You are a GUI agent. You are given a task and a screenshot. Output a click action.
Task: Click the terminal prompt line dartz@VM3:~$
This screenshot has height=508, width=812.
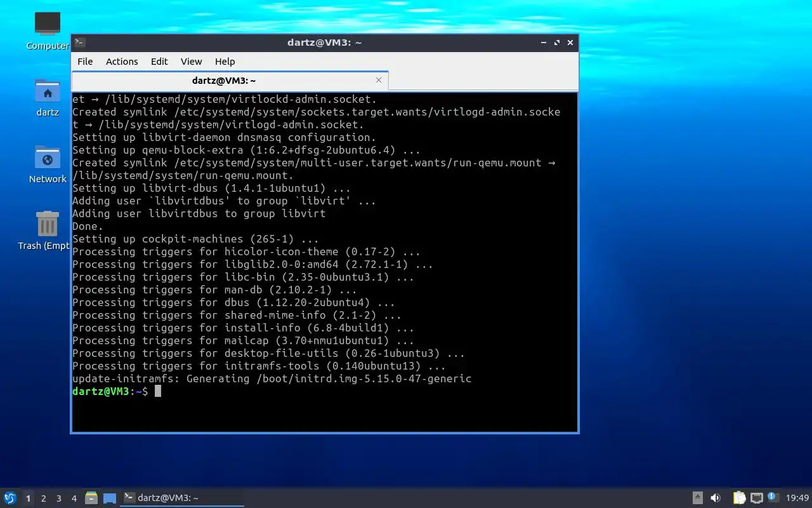coord(110,391)
